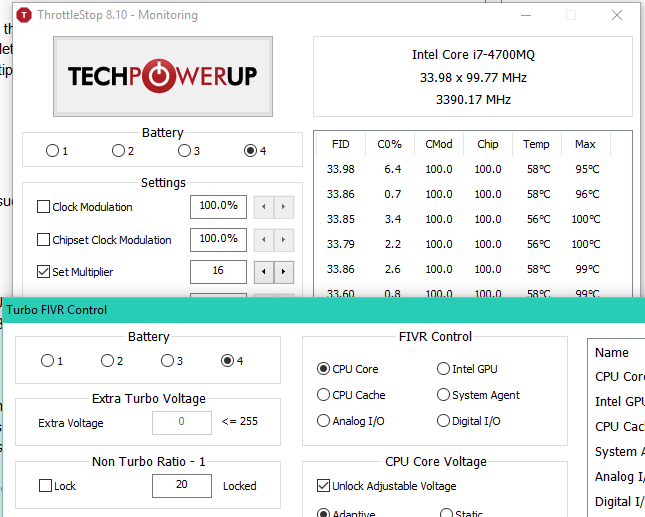The image size is (645, 517).
Task: Select Battery profile 4 in Turbo FIVR Control
Action: click(x=227, y=361)
